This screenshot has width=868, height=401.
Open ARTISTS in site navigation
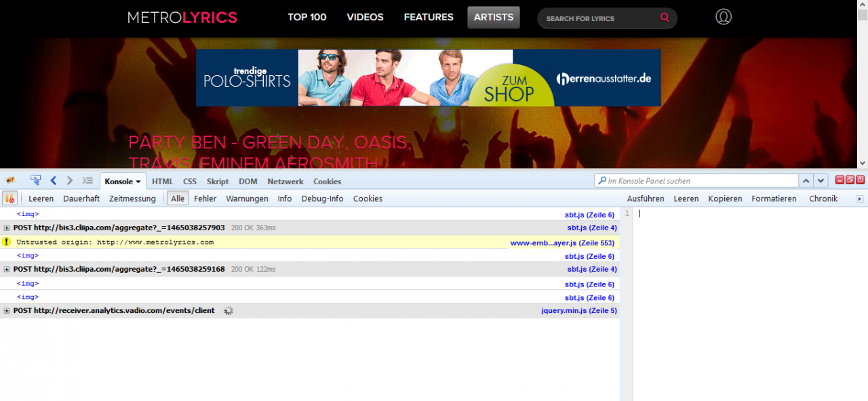[494, 17]
